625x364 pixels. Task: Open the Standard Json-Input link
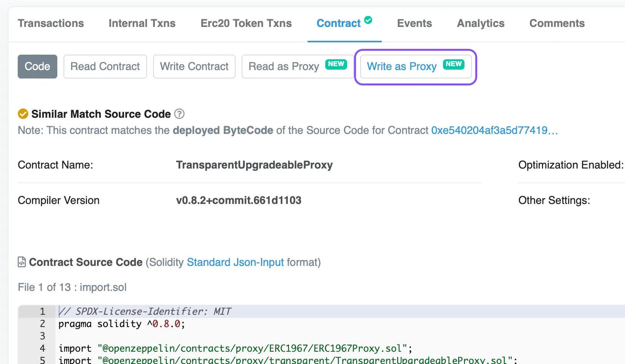pos(235,262)
